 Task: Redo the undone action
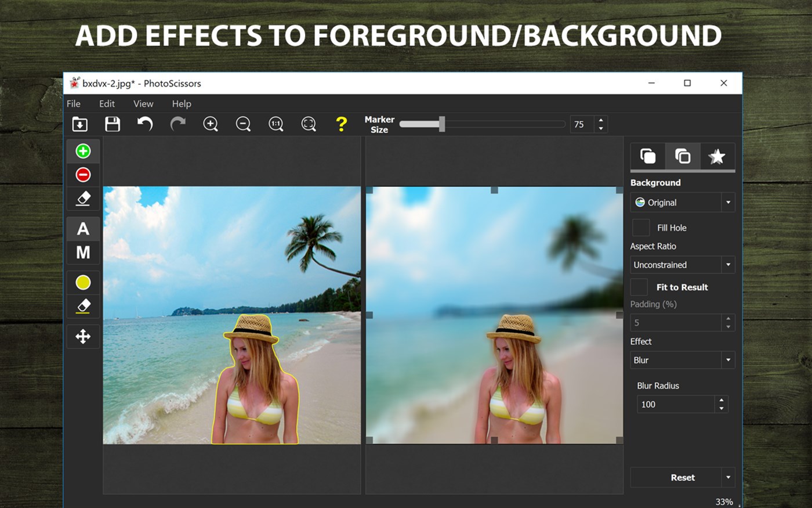177,124
